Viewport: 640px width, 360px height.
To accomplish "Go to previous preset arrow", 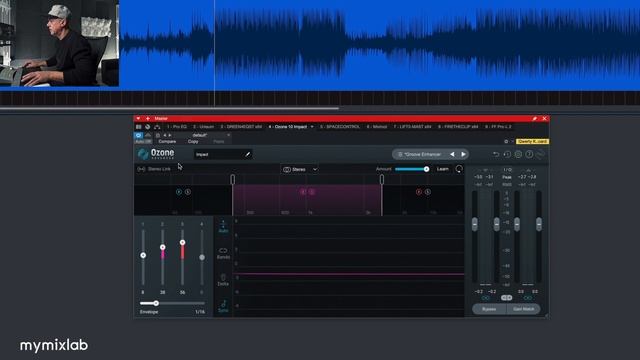I will coord(452,154).
